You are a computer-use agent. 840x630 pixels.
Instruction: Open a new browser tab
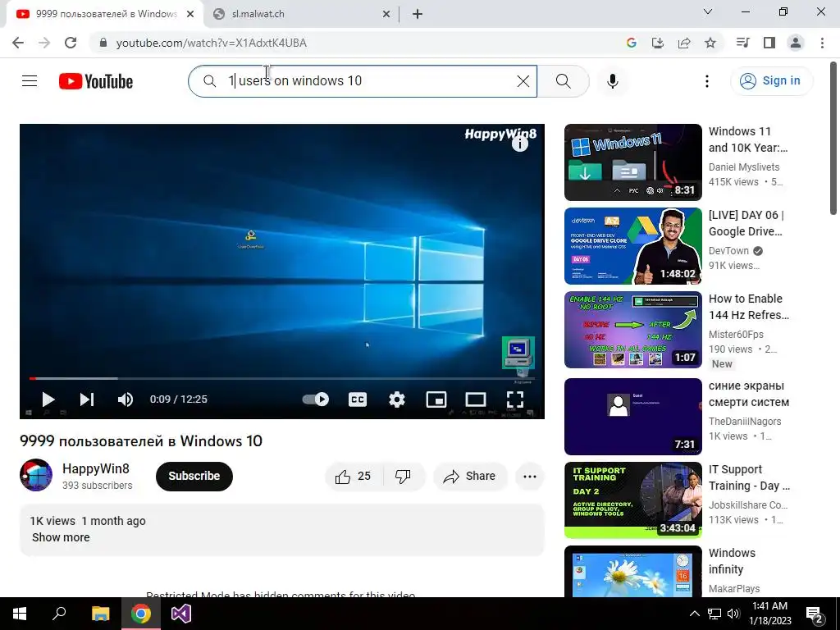pyautogui.click(x=418, y=14)
